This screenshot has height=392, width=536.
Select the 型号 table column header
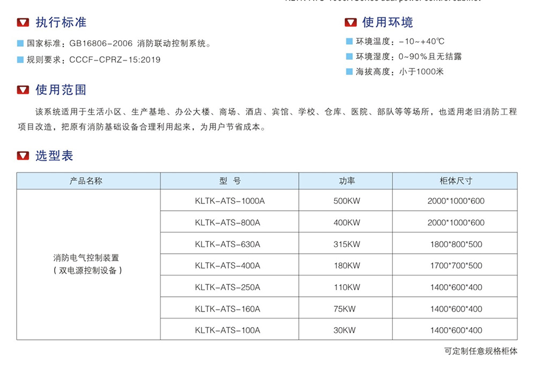[x=229, y=181]
